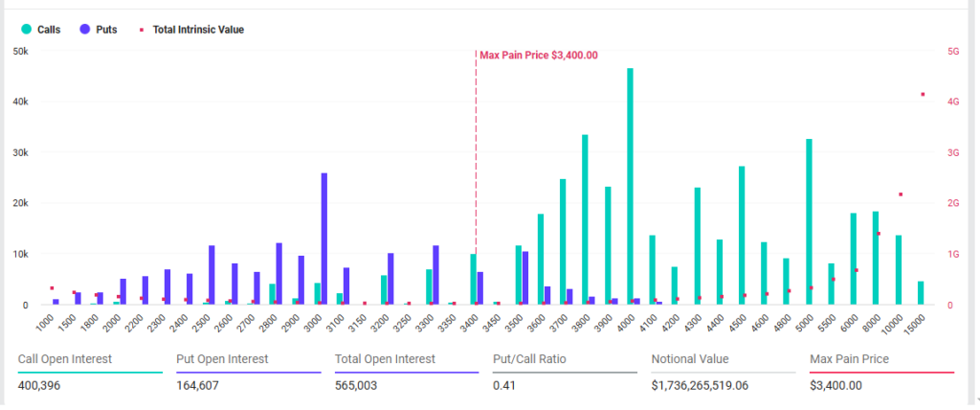Image resolution: width=980 pixels, height=410 pixels.
Task: Click the intrinsic value marker above strike 15000
Action: (923, 94)
